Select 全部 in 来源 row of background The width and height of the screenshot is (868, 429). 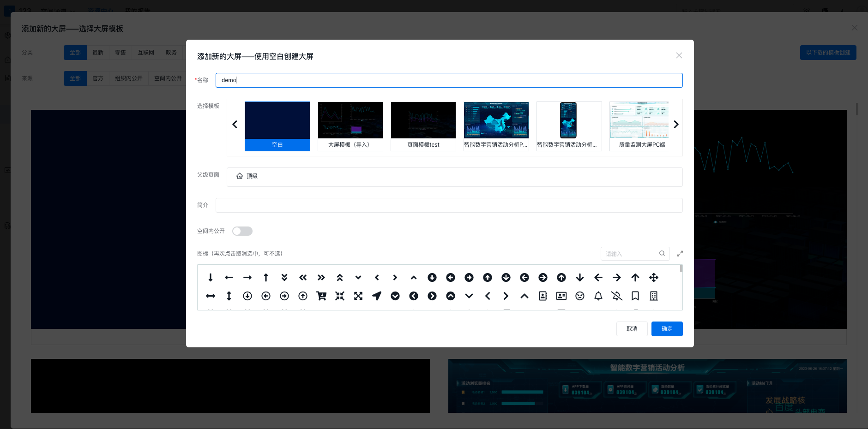[x=75, y=78]
